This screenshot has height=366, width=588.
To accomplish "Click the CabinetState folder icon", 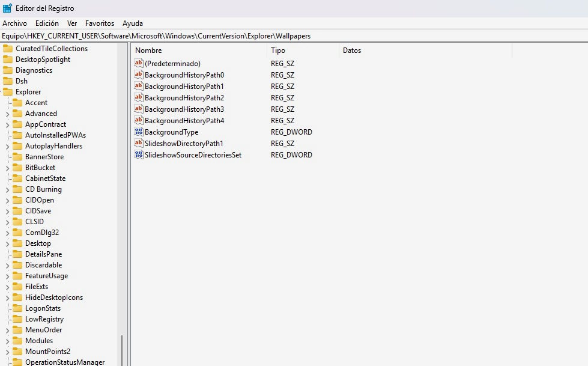I will (17, 178).
